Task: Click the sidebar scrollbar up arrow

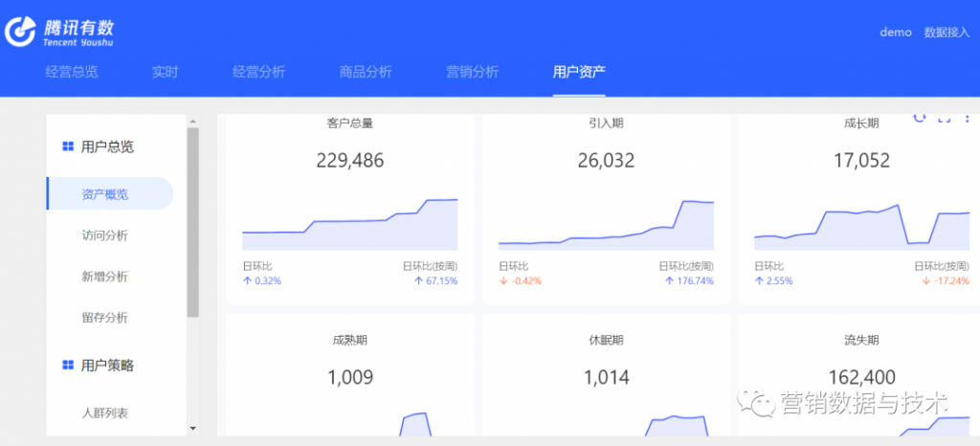Action: 192,122
